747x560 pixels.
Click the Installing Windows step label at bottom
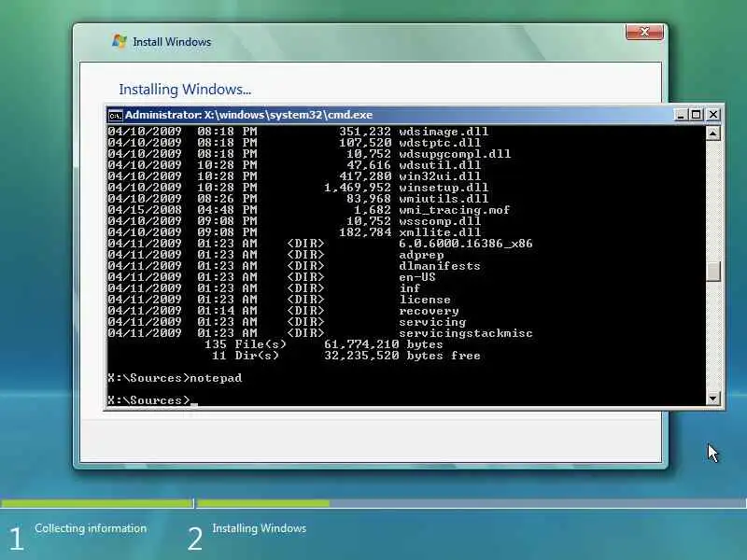click(260, 528)
